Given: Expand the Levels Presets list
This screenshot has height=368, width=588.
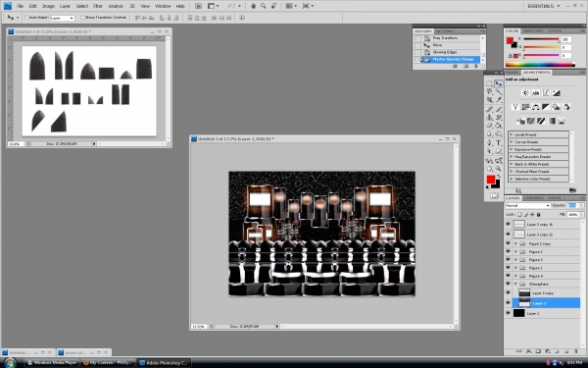Looking at the screenshot, I should tap(512, 134).
